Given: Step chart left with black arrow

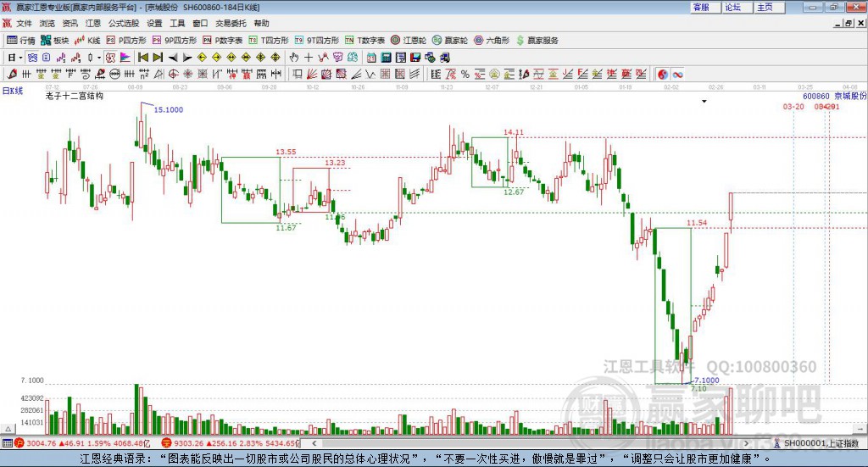Looking at the screenshot, I should [173, 58].
